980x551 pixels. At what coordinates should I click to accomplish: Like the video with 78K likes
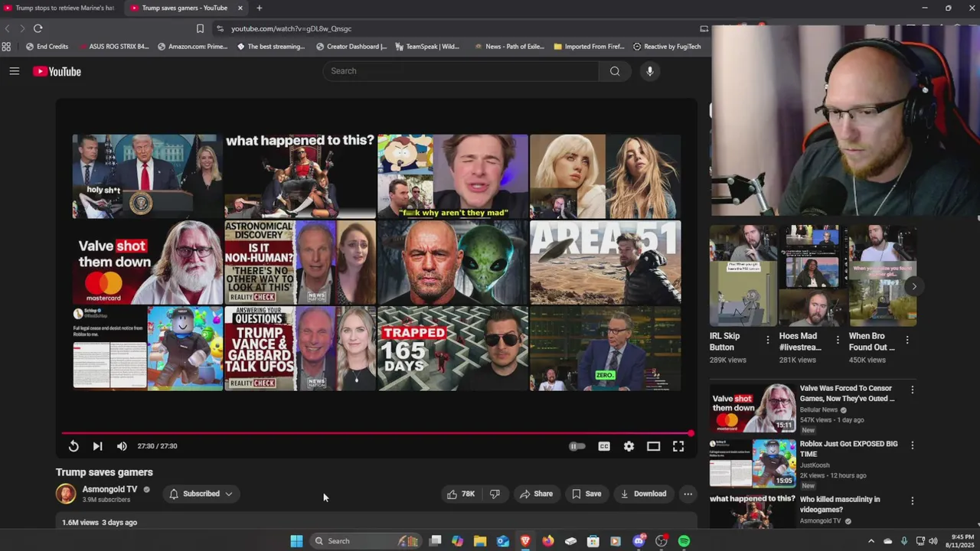460,494
